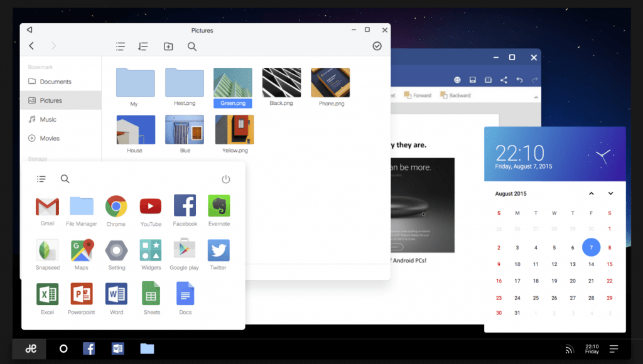Viewport: 643px width, 364px height.
Task: Toggle the sort order in Pictures
Action: (x=143, y=46)
